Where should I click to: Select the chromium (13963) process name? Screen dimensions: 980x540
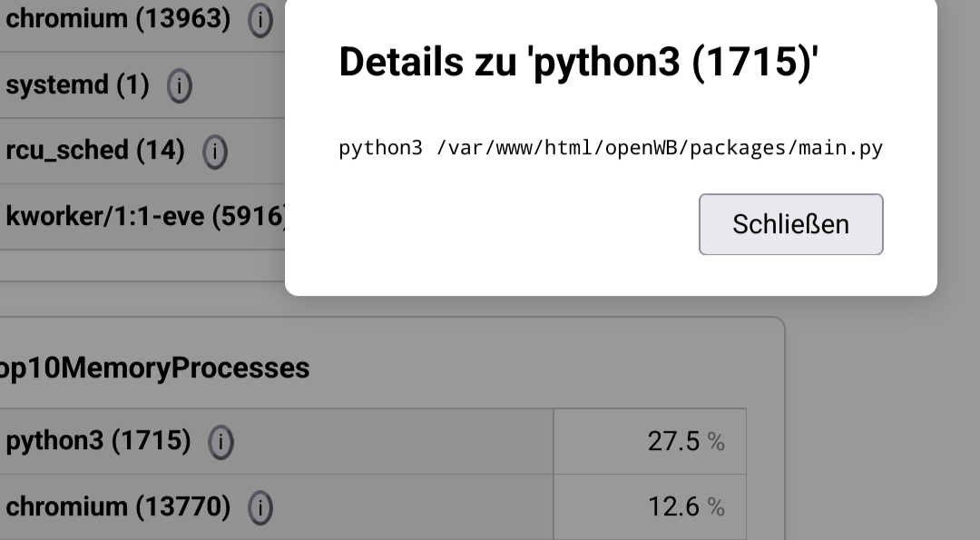pyautogui.click(x=118, y=18)
